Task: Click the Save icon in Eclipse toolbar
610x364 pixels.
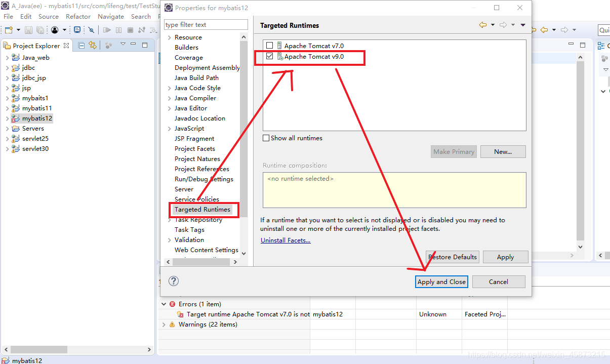Action: [x=28, y=30]
